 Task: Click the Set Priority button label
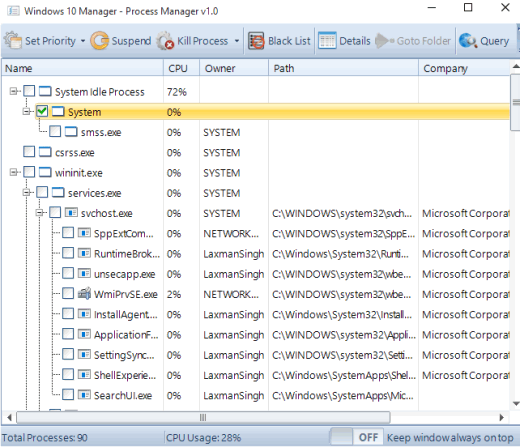tap(50, 41)
